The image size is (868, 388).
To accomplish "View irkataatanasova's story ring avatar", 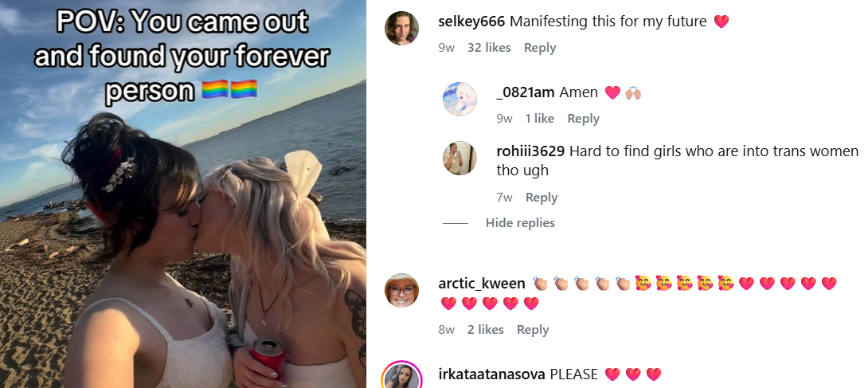I will point(401,378).
